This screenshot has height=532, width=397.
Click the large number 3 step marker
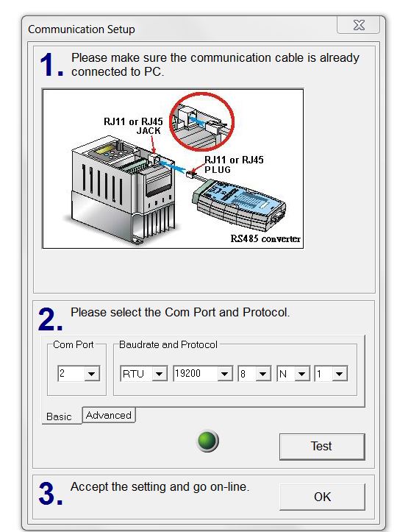[x=51, y=493]
